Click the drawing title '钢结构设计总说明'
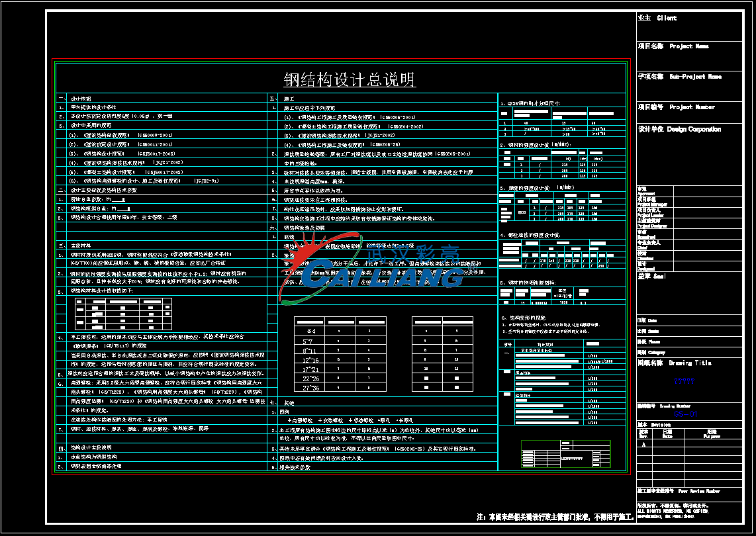 350,79
